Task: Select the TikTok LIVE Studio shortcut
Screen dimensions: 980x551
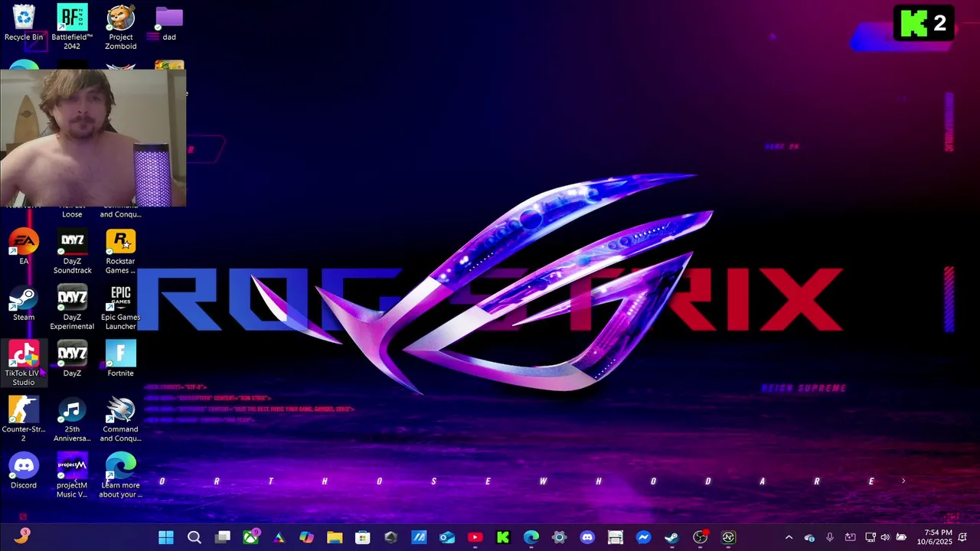Action: pyautogui.click(x=24, y=364)
